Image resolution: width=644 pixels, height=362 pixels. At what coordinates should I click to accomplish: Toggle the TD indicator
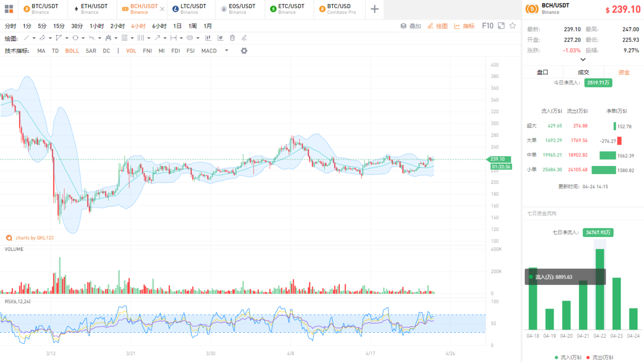click(55, 51)
